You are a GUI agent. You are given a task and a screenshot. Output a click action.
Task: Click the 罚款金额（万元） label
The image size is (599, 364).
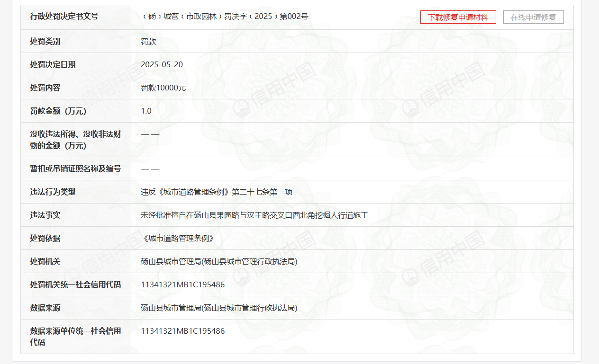click(x=58, y=111)
